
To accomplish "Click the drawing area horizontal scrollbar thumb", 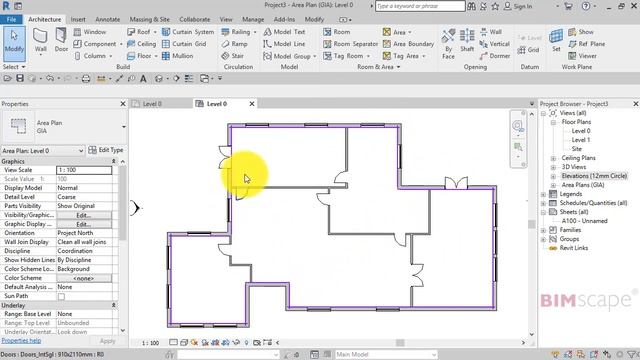I will click(x=400, y=343).
